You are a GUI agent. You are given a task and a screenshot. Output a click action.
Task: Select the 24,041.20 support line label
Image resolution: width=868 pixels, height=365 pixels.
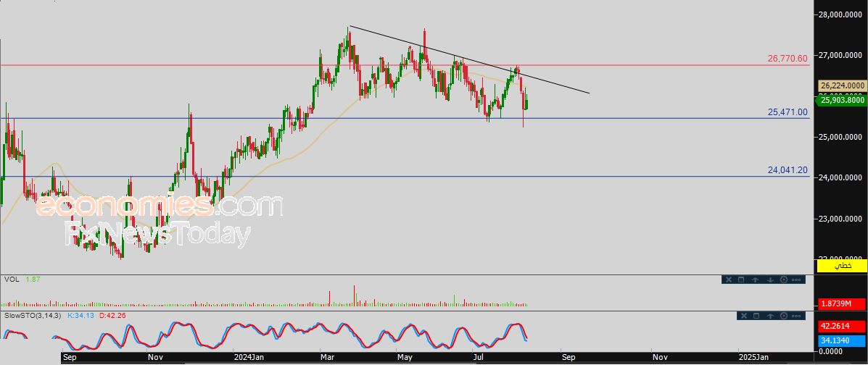point(788,170)
